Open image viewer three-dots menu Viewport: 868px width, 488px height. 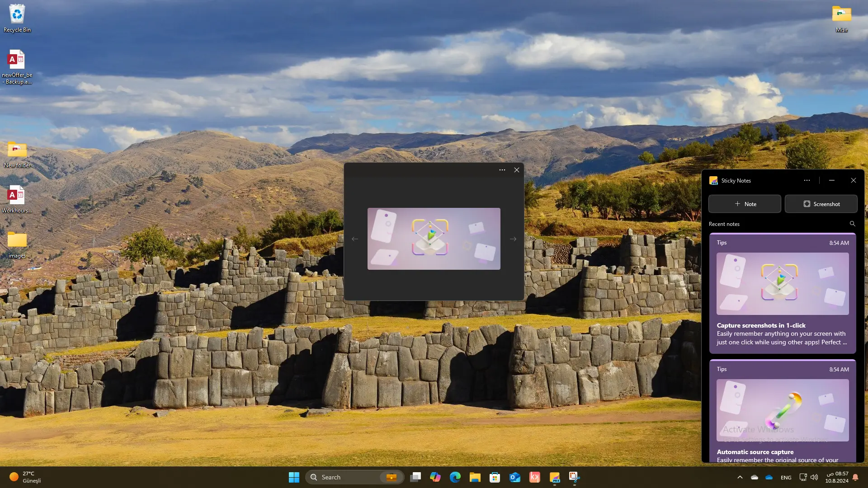(x=502, y=170)
